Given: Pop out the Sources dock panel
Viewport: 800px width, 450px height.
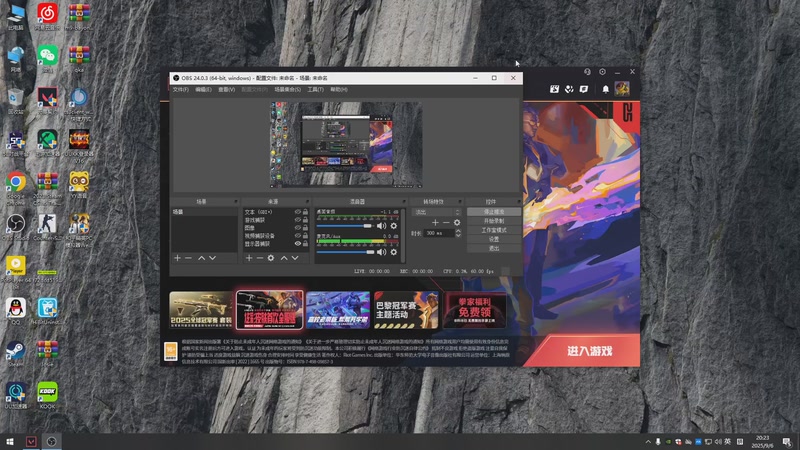Looking at the screenshot, I should (307, 202).
